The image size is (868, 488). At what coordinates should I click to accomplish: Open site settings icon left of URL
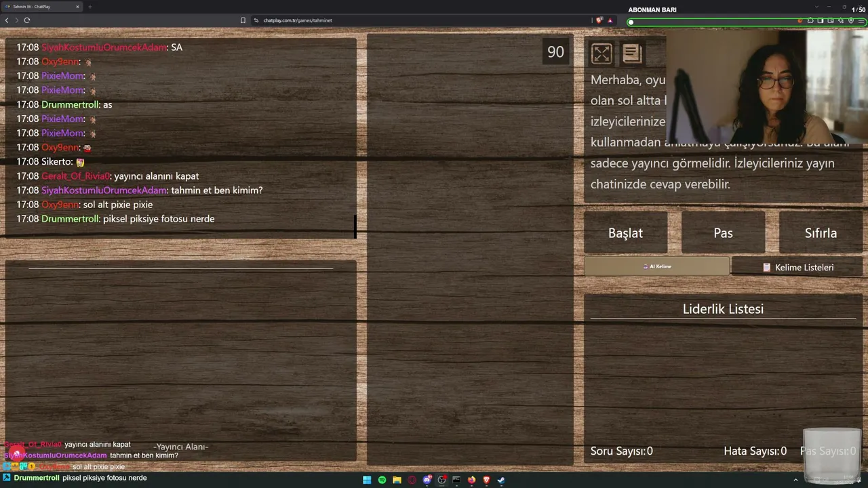[x=256, y=20]
